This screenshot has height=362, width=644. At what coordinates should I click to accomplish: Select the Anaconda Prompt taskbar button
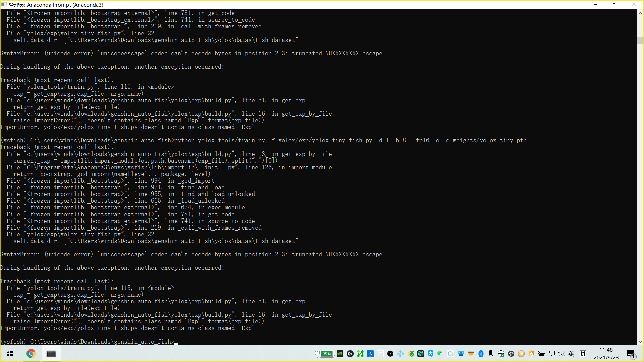pyautogui.click(x=51, y=354)
